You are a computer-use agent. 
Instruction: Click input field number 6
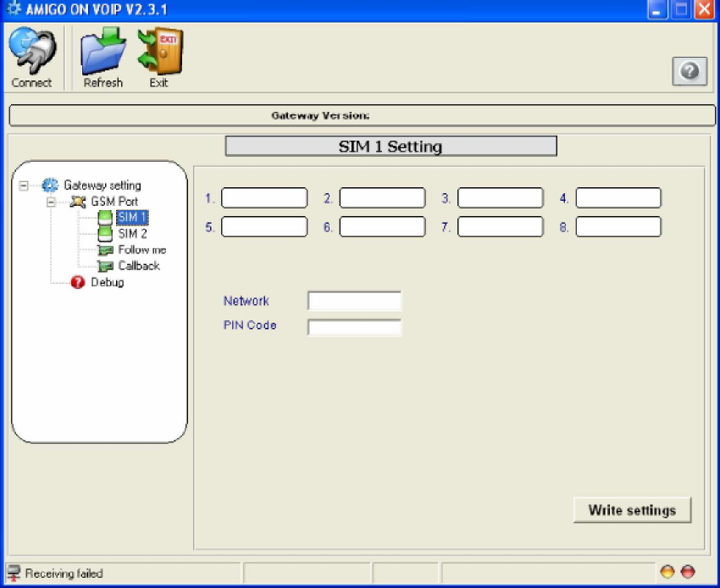click(383, 227)
